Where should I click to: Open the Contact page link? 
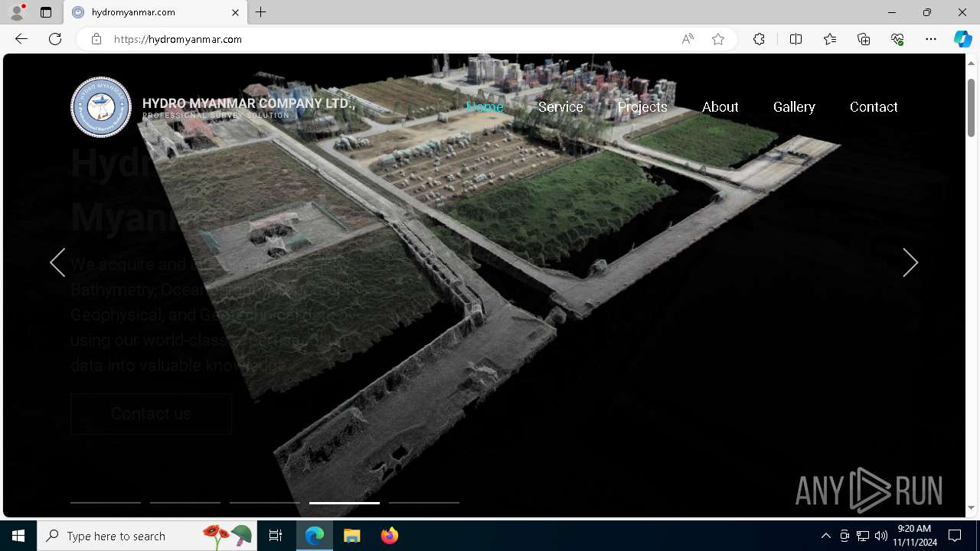(x=874, y=107)
